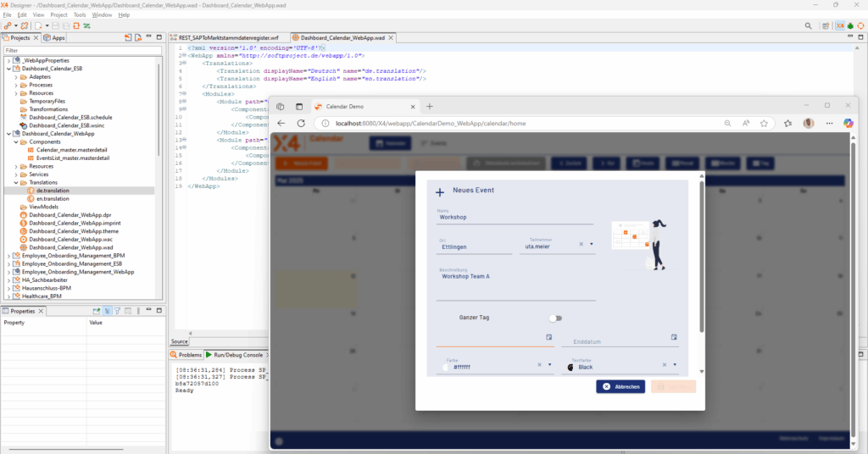The image size is (868, 454).
Task: Open the Project menu
Action: coord(58,15)
